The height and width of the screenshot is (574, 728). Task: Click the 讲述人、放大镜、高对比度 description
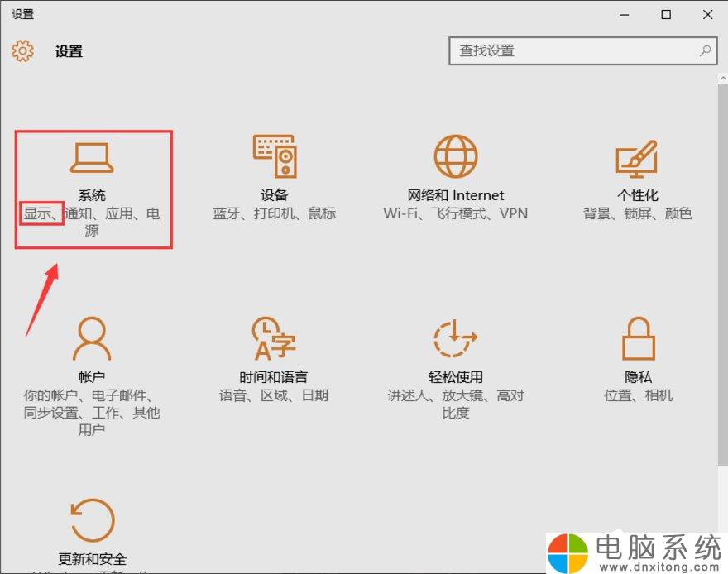click(456, 404)
